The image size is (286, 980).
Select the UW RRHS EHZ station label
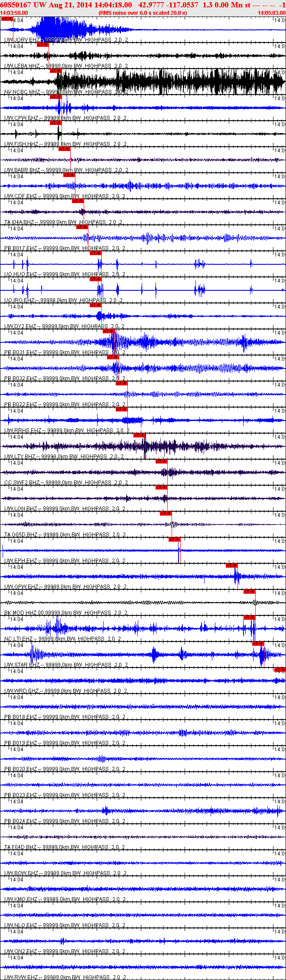pos(23,431)
